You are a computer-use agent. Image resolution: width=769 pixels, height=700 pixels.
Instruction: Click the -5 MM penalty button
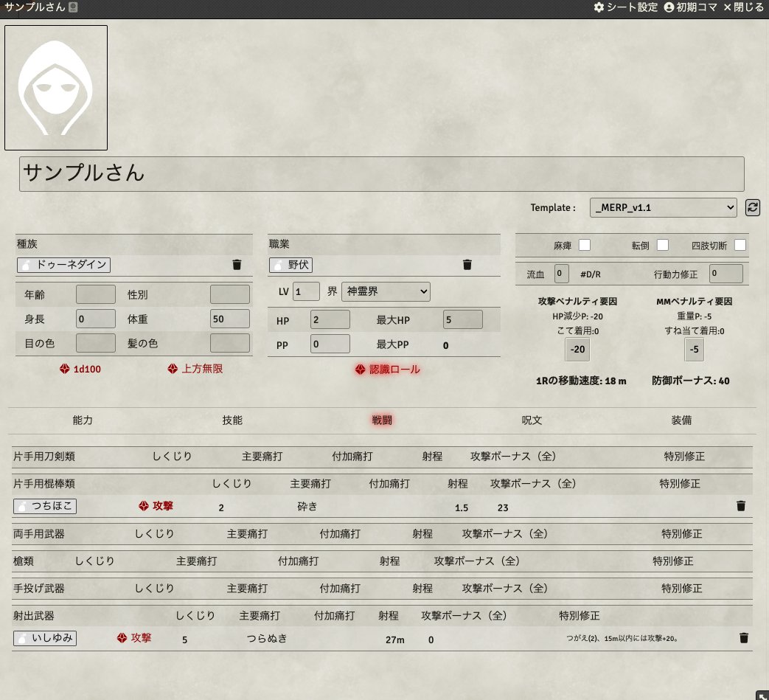694,350
